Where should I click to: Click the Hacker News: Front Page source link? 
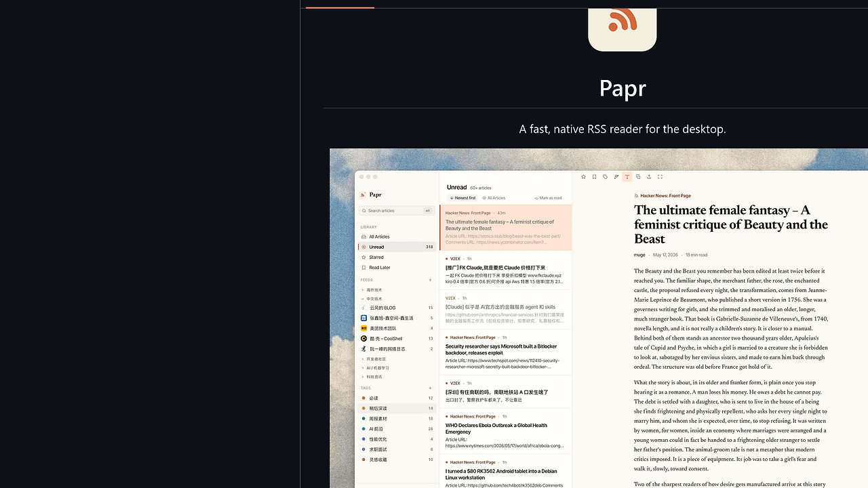665,196
